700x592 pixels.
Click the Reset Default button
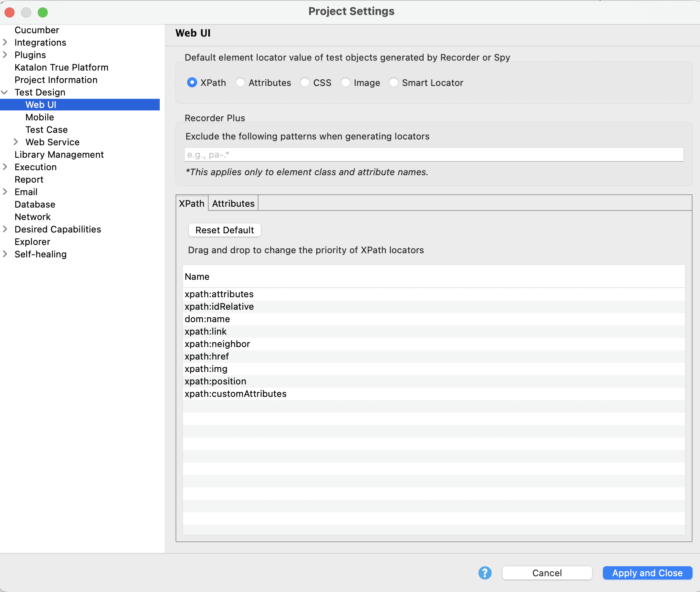[225, 230]
